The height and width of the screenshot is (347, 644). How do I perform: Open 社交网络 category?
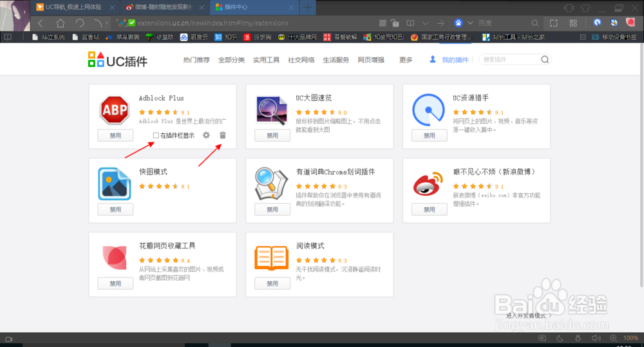[x=301, y=60]
